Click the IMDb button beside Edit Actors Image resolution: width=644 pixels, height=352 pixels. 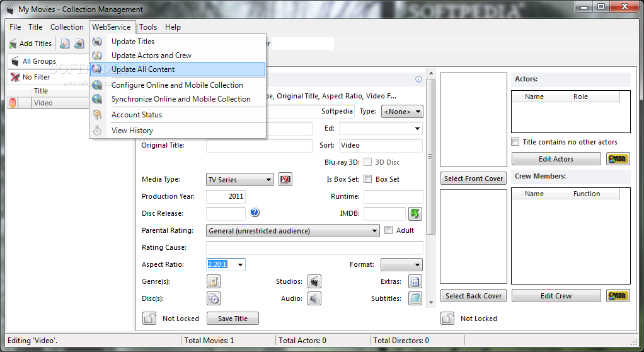(x=618, y=159)
